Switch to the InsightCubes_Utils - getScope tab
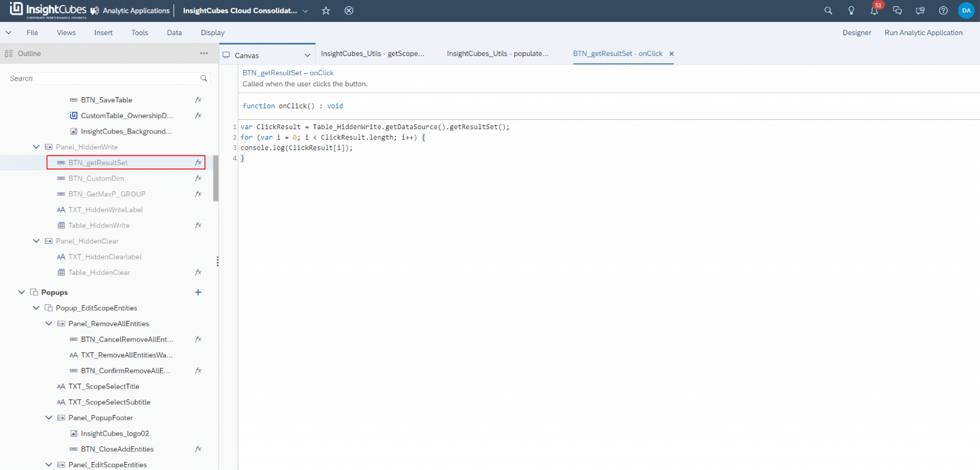Viewport: 980px width, 470px height. pyautogui.click(x=373, y=54)
